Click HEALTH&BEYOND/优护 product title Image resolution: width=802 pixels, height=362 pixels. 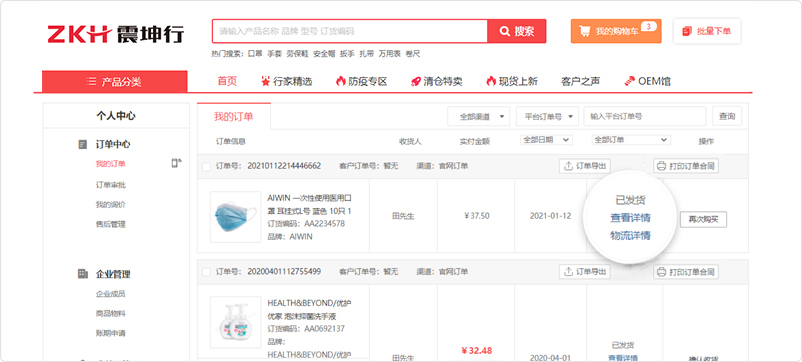(x=309, y=310)
